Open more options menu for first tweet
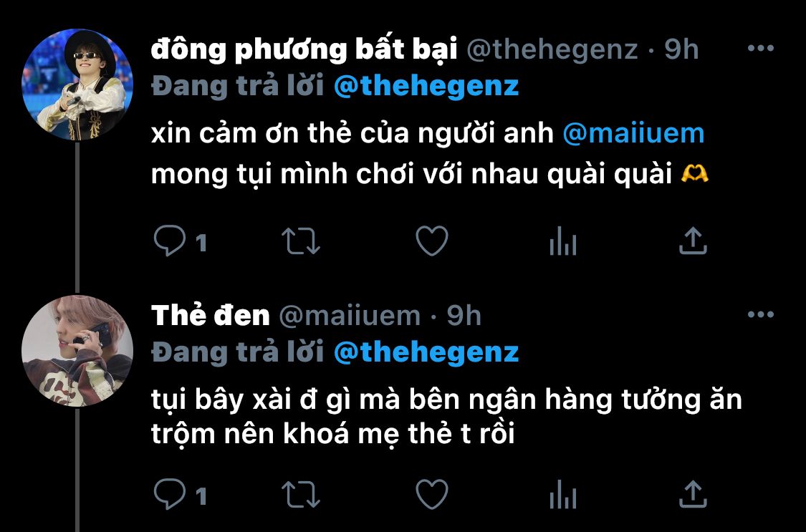Screen dimensions: 806x532 [x=760, y=48]
